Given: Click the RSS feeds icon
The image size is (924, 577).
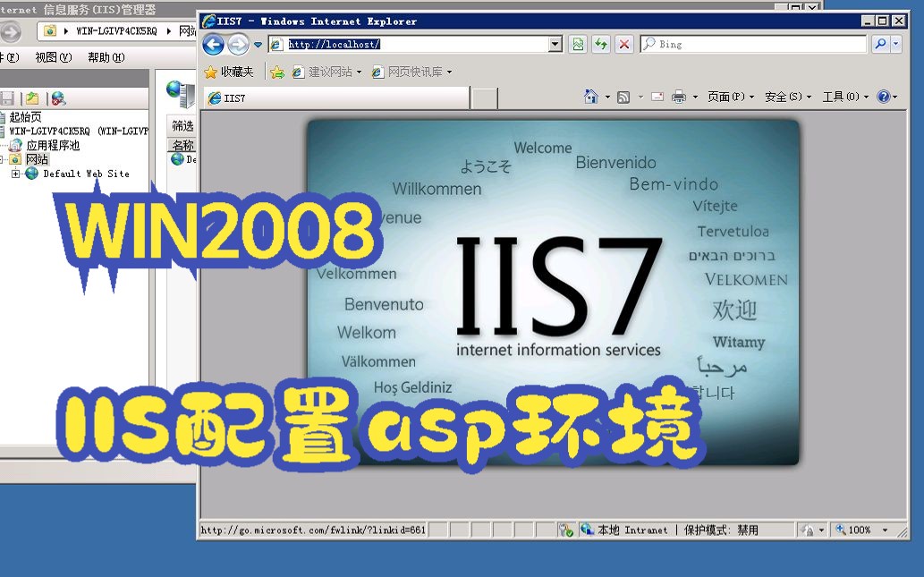Looking at the screenshot, I should coord(623,97).
